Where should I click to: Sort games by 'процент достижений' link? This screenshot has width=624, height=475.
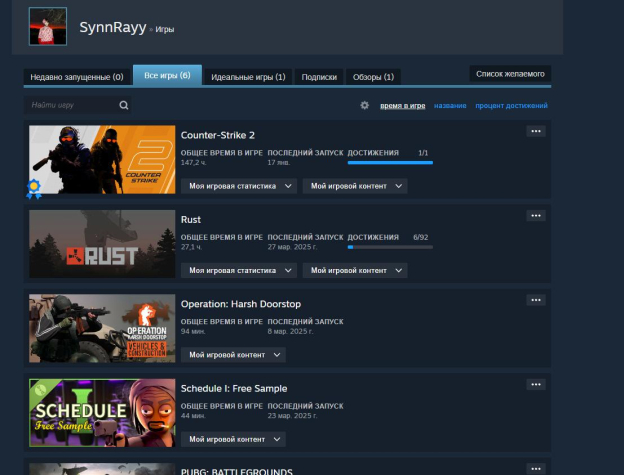[x=511, y=105]
